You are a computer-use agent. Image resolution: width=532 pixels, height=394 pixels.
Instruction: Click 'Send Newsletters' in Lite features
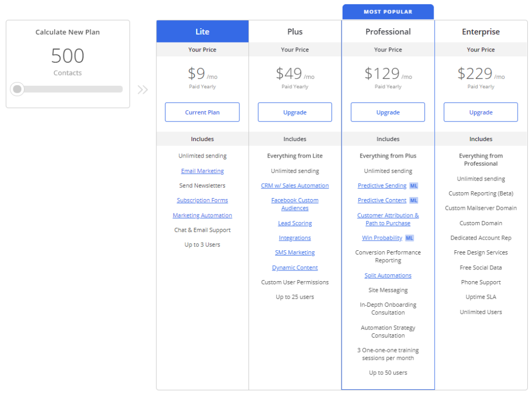[x=202, y=185]
